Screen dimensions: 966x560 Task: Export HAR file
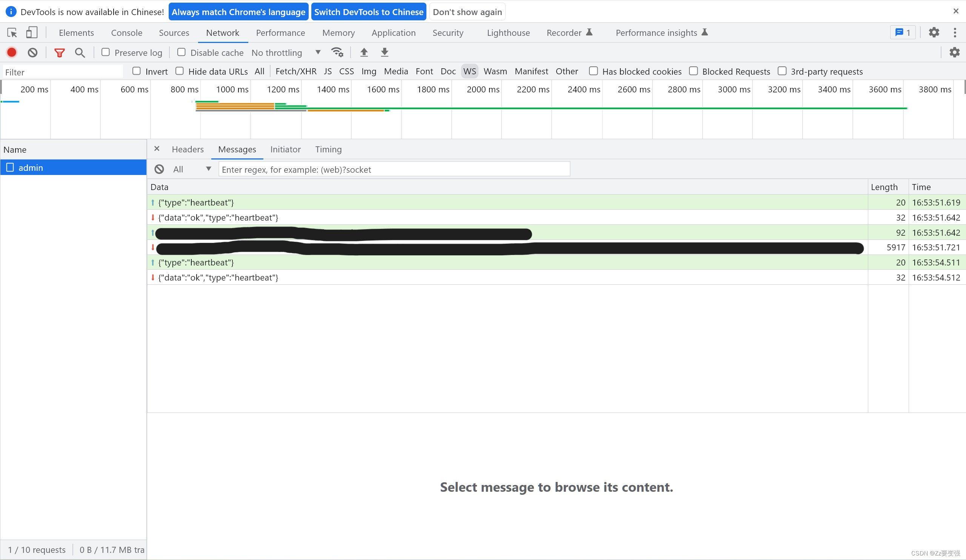tap(384, 52)
